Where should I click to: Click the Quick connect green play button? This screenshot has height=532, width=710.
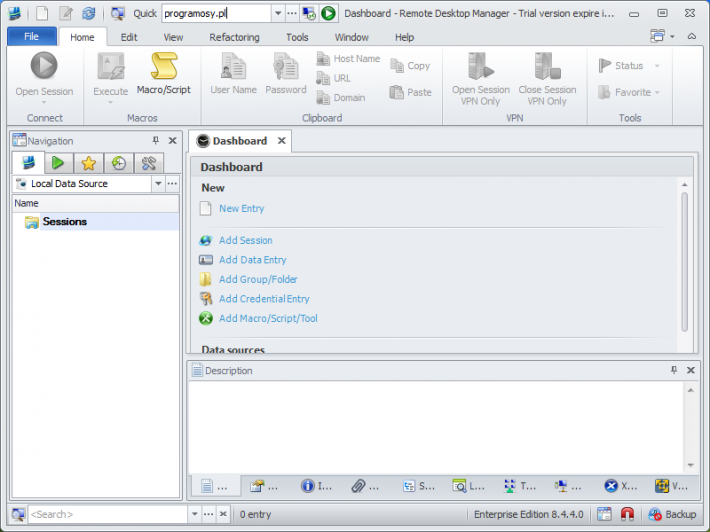(328, 13)
